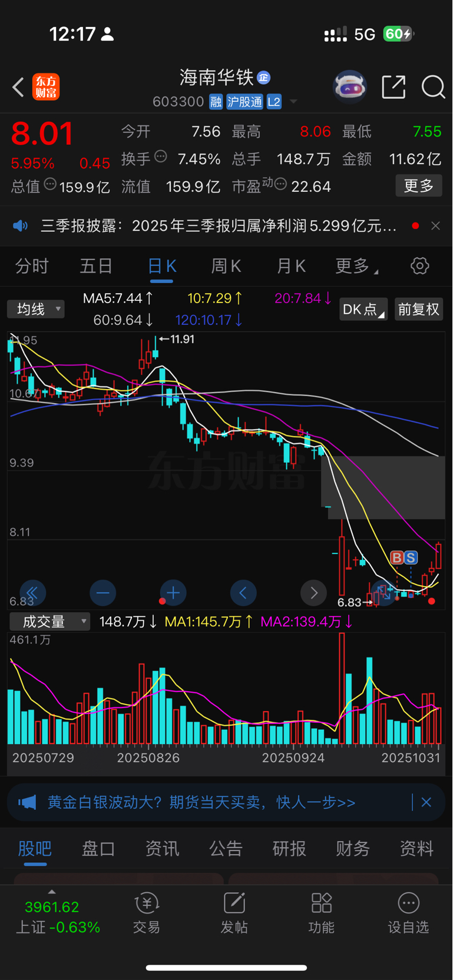Select the 股吧 tab
The height and width of the screenshot is (980, 453).
35,849
